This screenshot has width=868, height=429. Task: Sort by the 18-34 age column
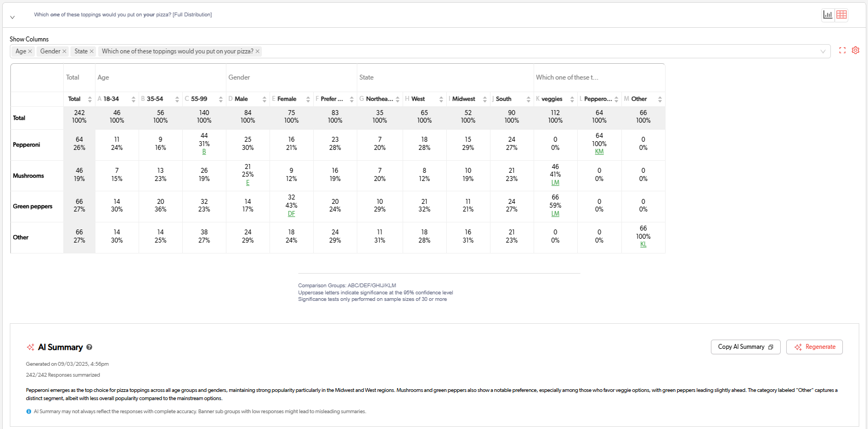[133, 99]
